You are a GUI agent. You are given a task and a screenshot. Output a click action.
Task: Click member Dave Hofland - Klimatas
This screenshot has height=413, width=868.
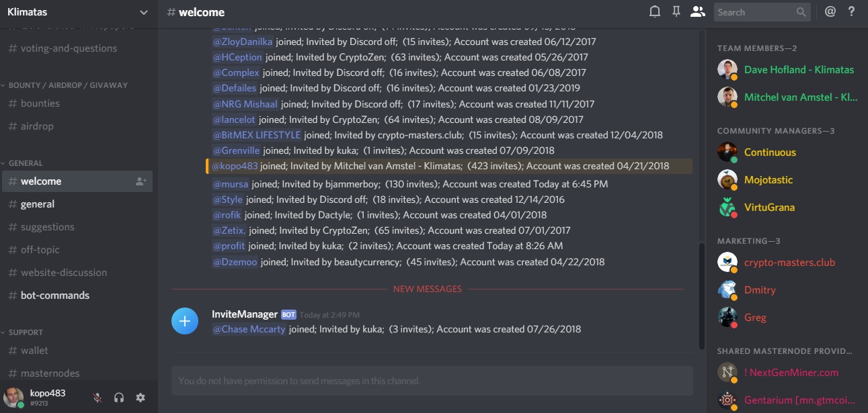[799, 70]
